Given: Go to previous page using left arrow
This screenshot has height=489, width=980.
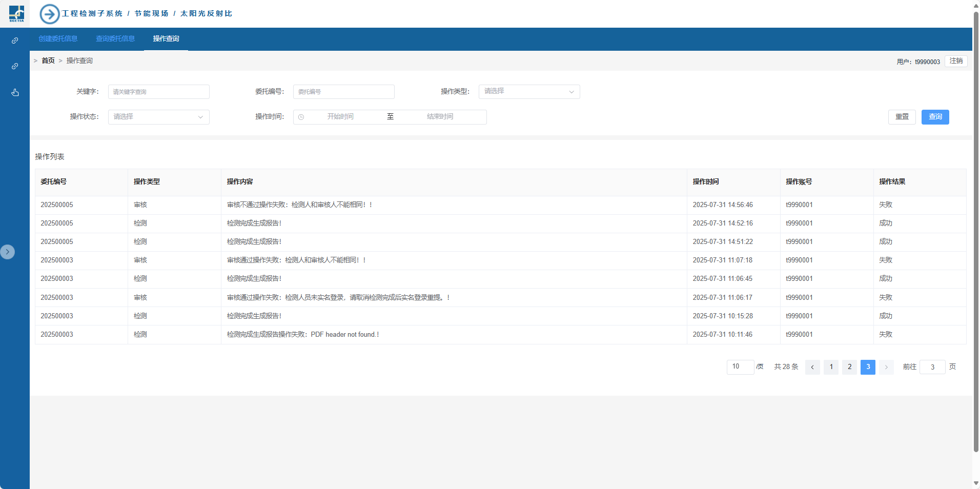Looking at the screenshot, I should (812, 367).
